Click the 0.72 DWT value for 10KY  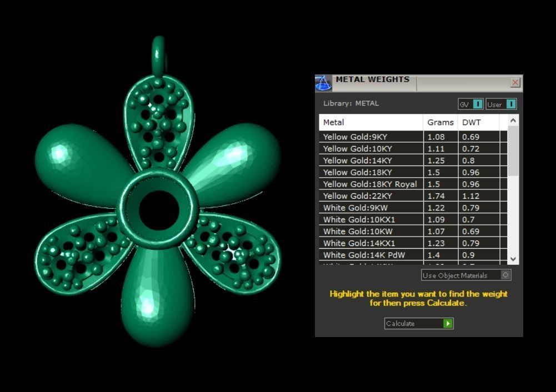coord(470,148)
